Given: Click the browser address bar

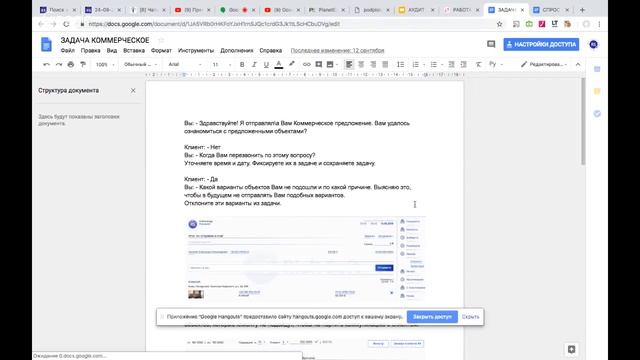Looking at the screenshot, I should click(286, 24).
